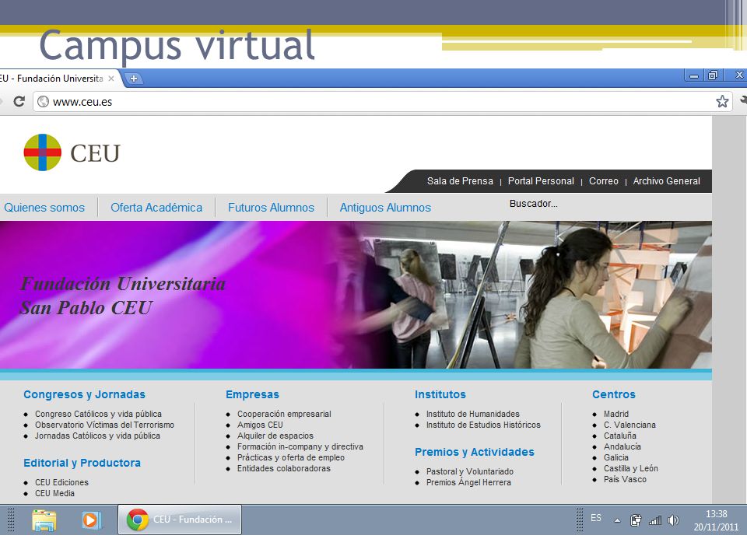Image resolution: width=747 pixels, height=560 pixels.
Task: Open the Portal Personal link
Action: [x=541, y=181]
